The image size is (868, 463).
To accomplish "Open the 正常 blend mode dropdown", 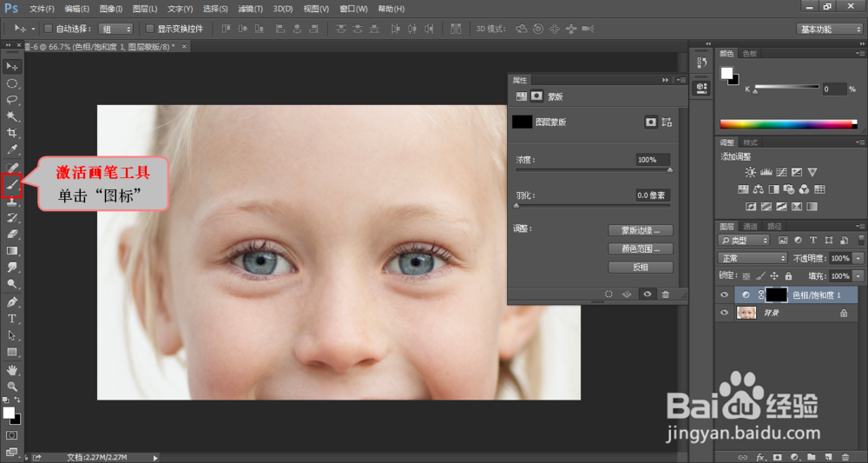I will (753, 258).
